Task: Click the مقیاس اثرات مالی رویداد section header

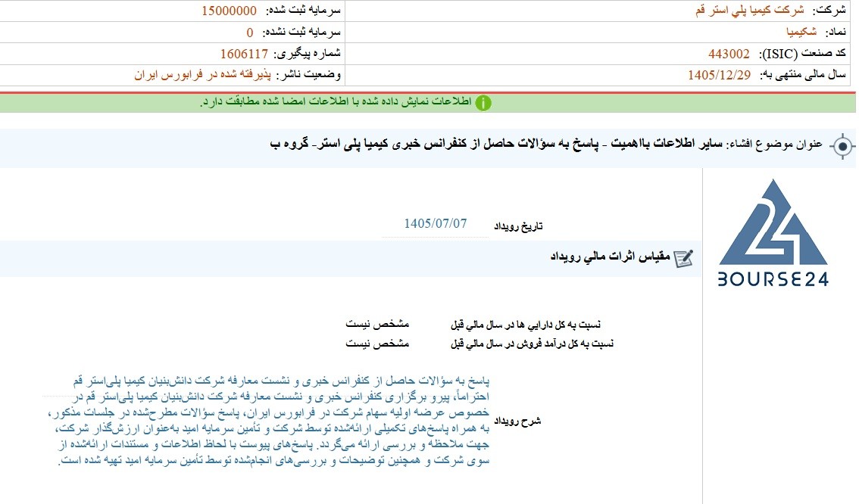Action: click(x=611, y=256)
